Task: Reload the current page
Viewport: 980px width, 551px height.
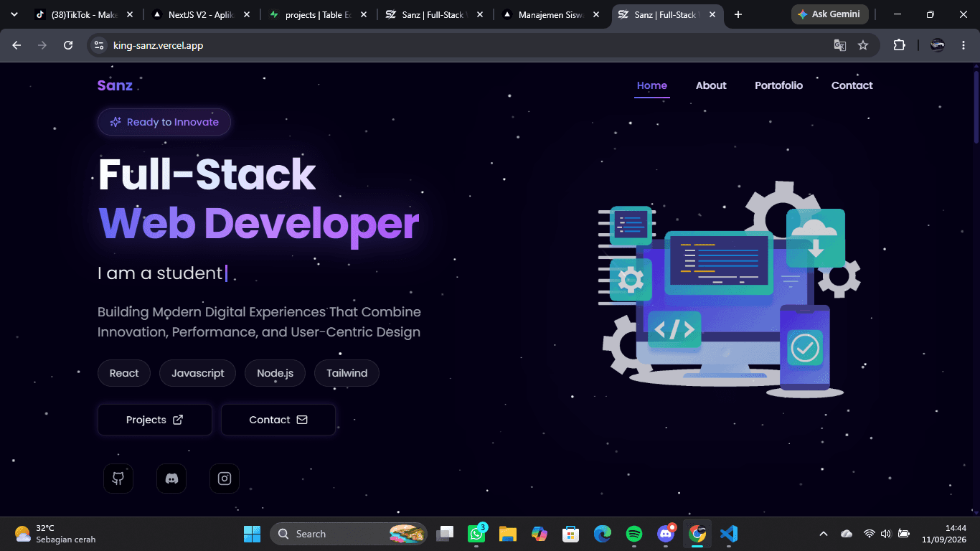Action: point(68,45)
